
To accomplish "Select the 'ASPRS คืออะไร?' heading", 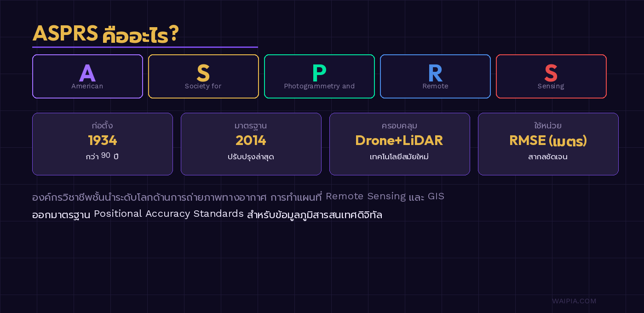I will (105, 34).
